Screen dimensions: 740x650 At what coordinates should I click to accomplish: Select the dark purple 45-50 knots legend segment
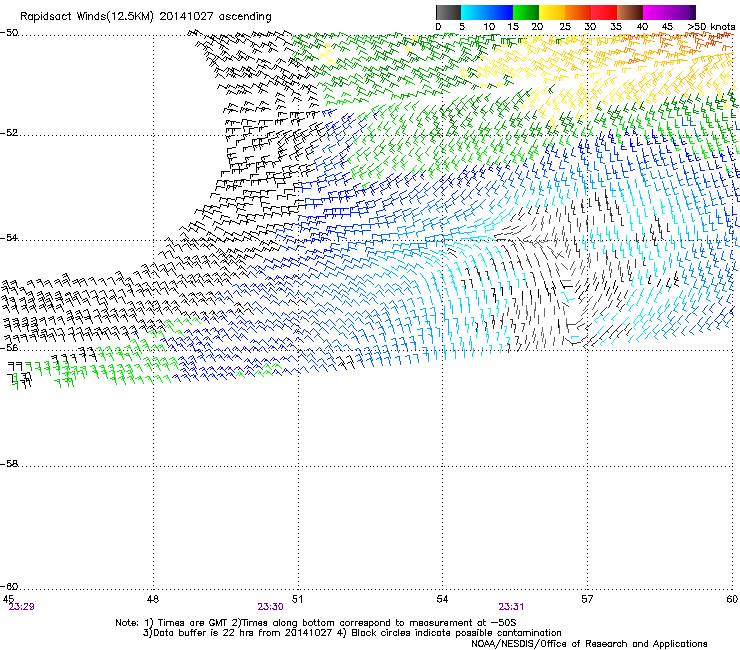[682, 12]
